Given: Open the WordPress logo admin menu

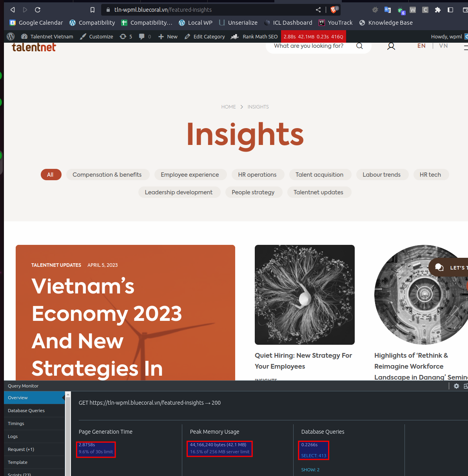Looking at the screenshot, I should [x=11, y=36].
